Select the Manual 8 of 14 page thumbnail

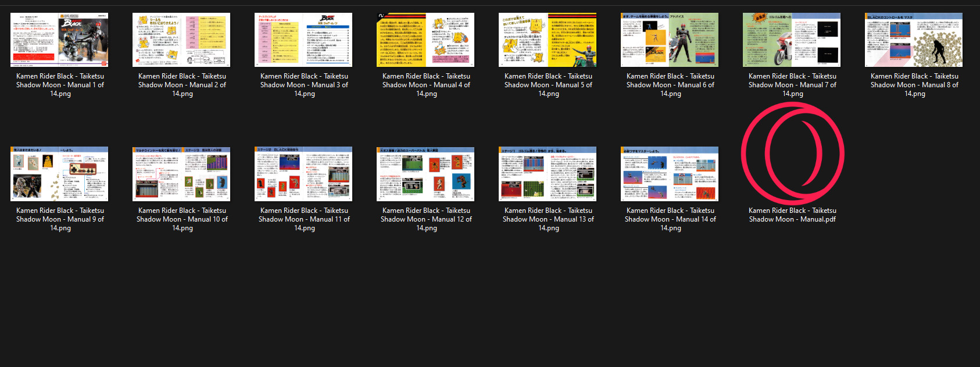(914, 40)
